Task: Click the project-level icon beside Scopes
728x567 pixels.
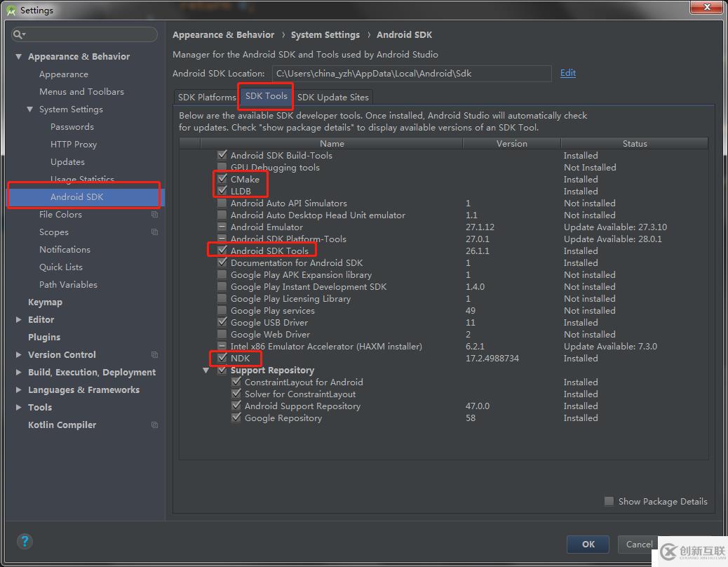Action: click(154, 232)
